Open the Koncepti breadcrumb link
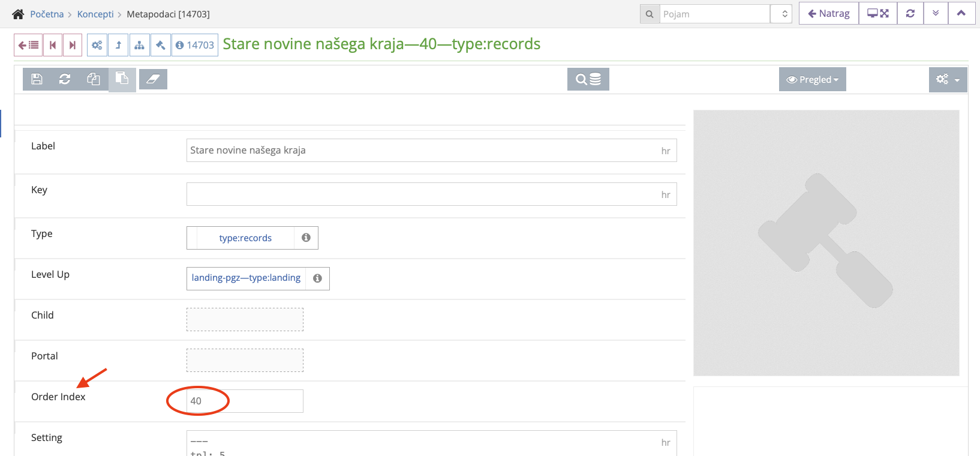980x456 pixels. 95,14
